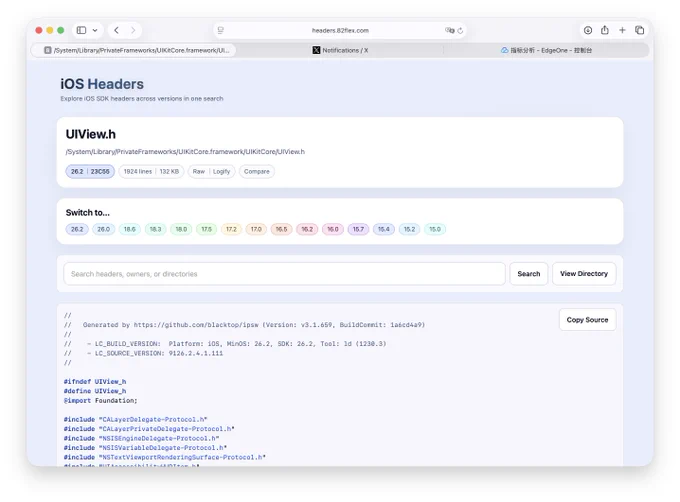Focus the Search headers input field
The width and height of the screenshot is (680, 502).
click(284, 274)
